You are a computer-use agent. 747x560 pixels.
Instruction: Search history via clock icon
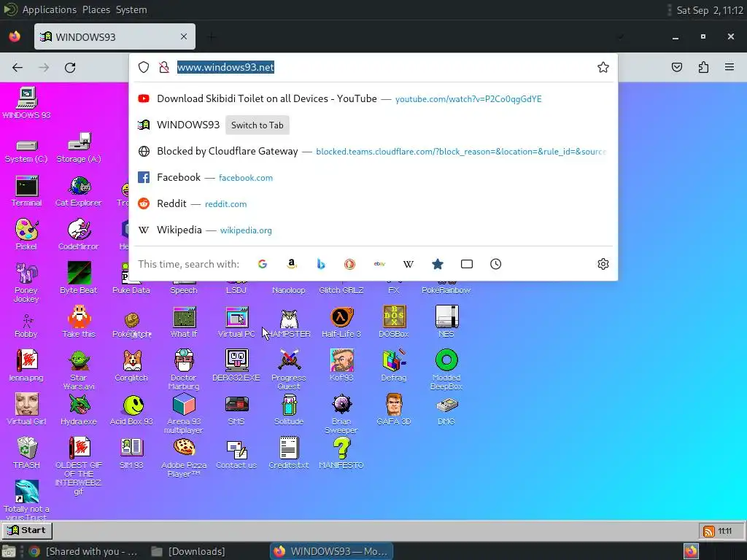click(x=495, y=264)
